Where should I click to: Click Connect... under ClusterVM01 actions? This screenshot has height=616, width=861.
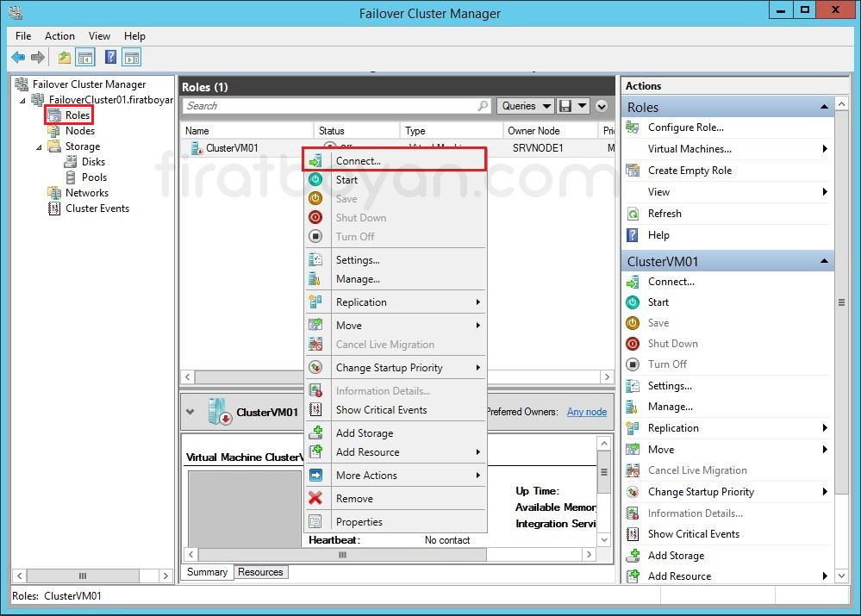[671, 282]
